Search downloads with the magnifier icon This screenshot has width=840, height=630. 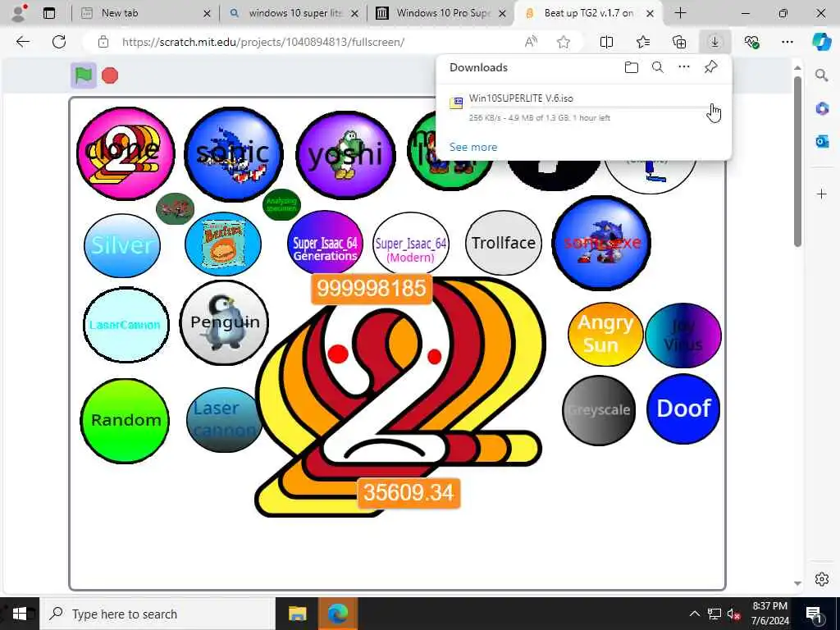[658, 67]
